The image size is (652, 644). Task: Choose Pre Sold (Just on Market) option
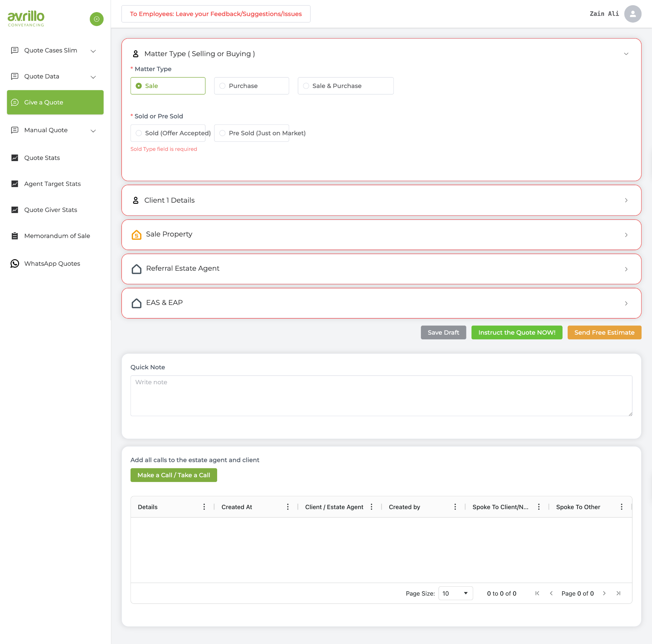pyautogui.click(x=252, y=133)
